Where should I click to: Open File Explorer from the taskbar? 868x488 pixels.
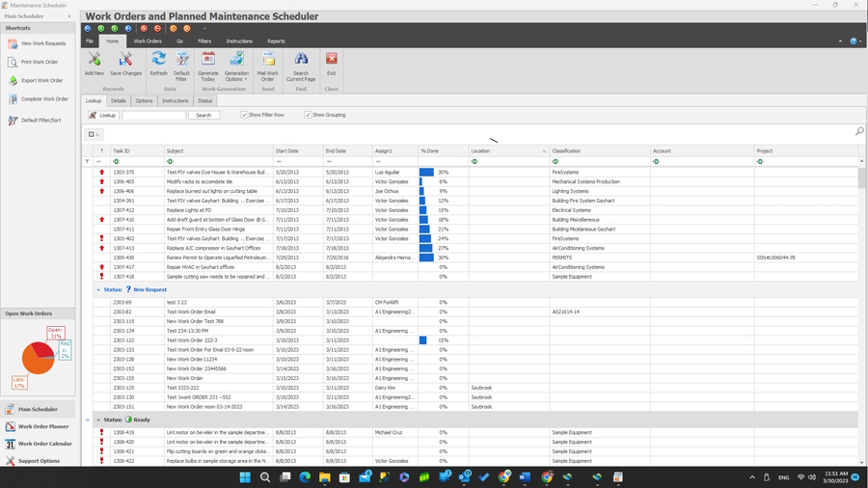click(324, 477)
